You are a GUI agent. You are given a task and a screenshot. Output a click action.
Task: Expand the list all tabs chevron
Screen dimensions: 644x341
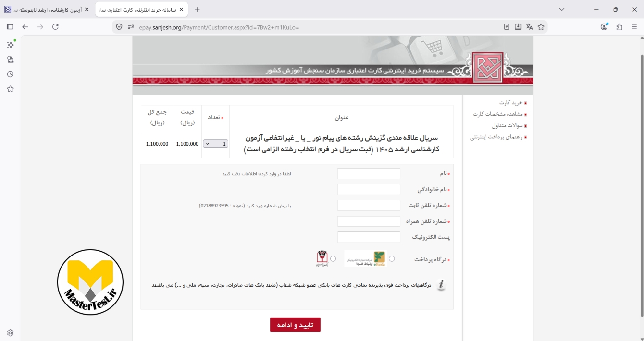pos(562,9)
